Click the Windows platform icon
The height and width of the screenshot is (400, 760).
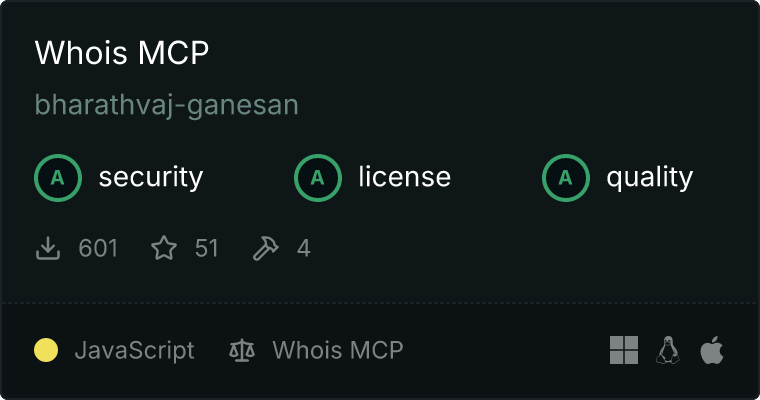coord(624,350)
